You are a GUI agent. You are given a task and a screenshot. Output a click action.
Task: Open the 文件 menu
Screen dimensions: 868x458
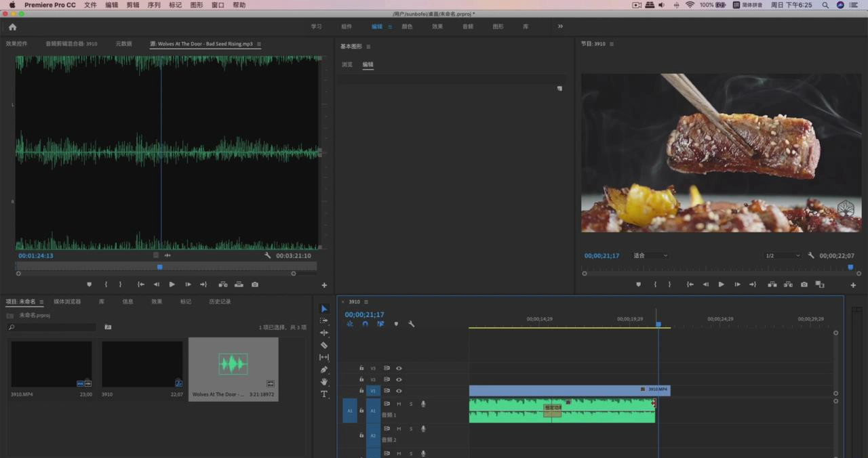click(90, 5)
